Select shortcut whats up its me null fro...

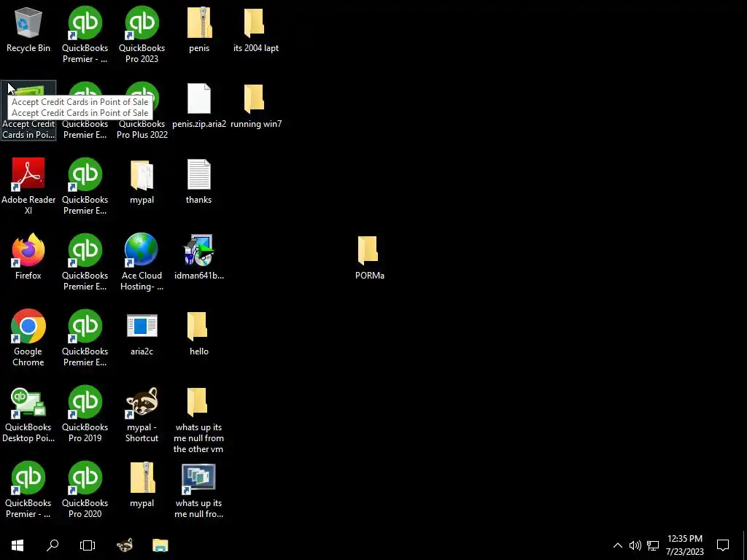(198, 489)
